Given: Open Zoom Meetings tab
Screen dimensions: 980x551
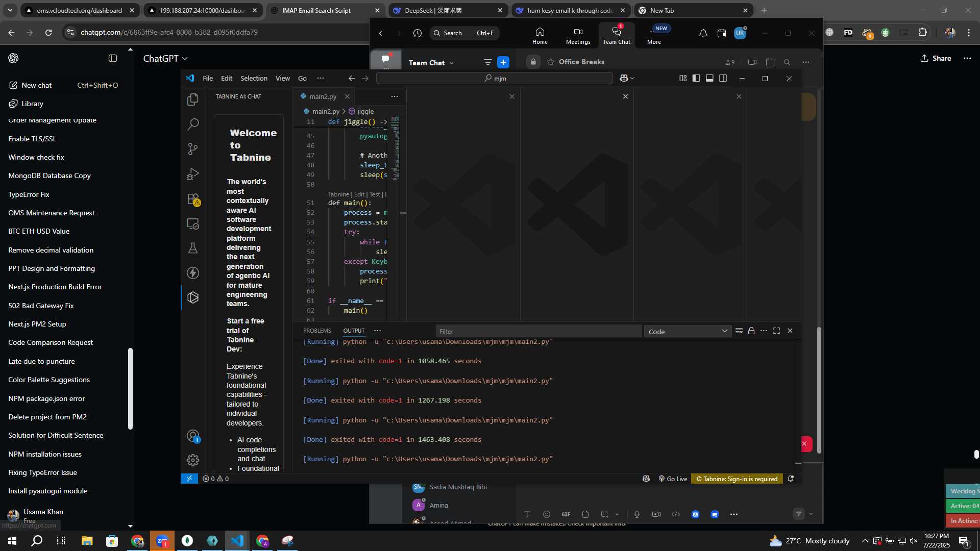Looking at the screenshot, I should pyautogui.click(x=578, y=36).
